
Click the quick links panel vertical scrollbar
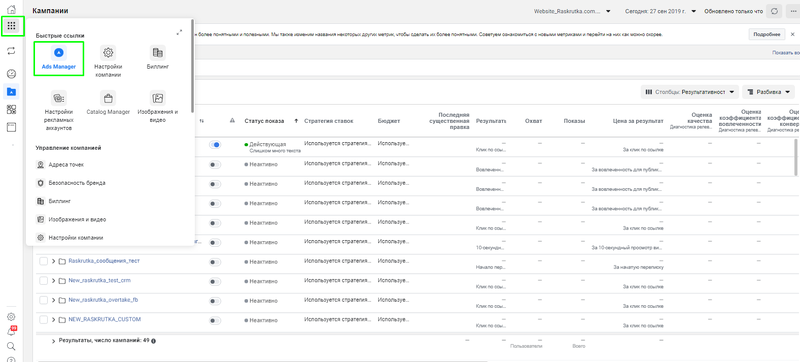click(x=192, y=66)
